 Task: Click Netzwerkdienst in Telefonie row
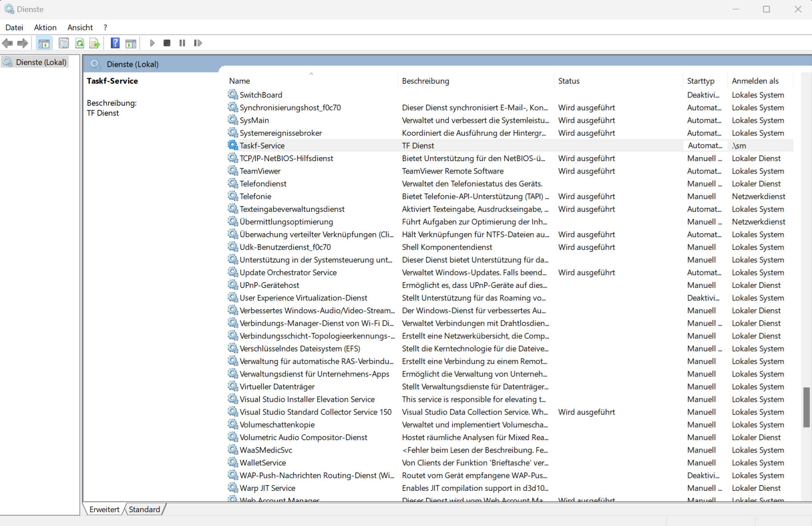(x=759, y=196)
